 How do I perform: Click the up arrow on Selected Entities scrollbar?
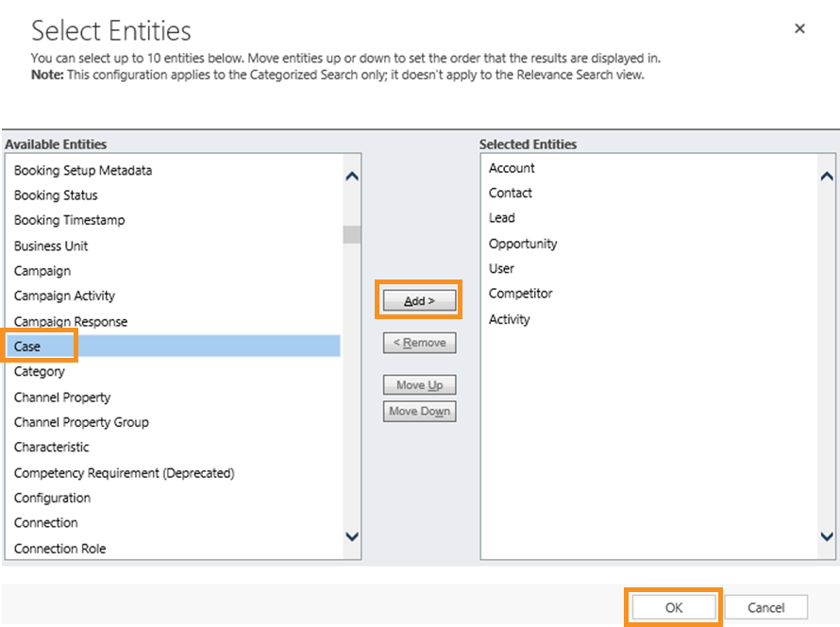(828, 175)
